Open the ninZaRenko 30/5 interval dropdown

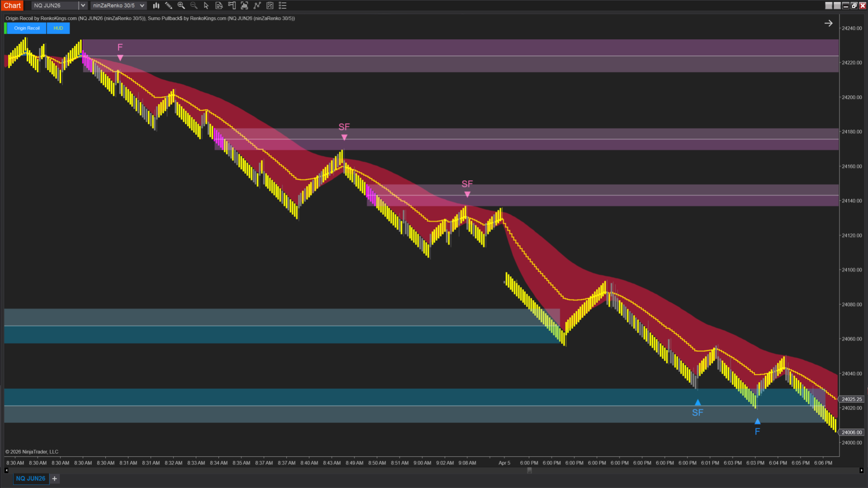point(142,5)
